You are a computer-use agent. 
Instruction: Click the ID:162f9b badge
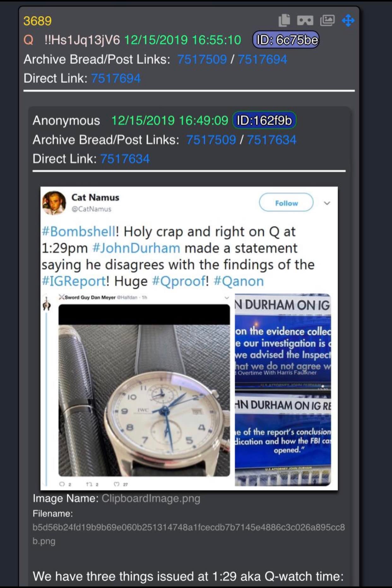(x=264, y=120)
